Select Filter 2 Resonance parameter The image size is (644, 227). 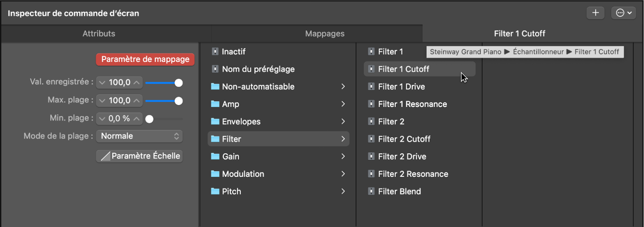point(413,174)
